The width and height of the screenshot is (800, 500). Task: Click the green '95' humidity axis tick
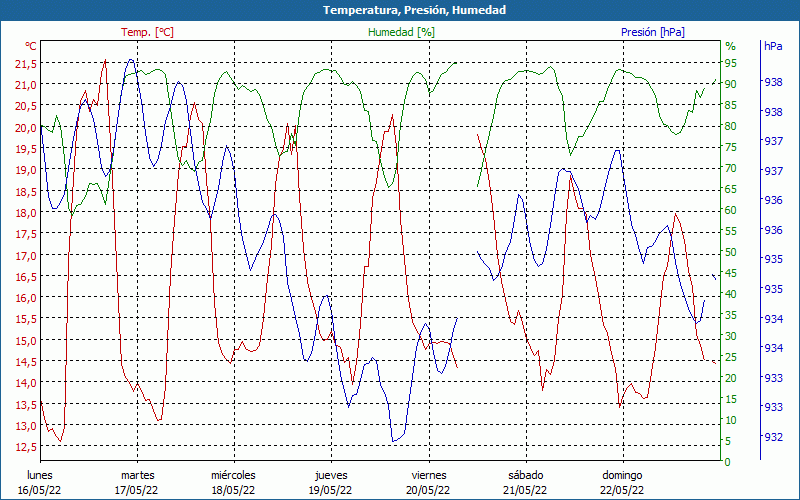coord(731,63)
